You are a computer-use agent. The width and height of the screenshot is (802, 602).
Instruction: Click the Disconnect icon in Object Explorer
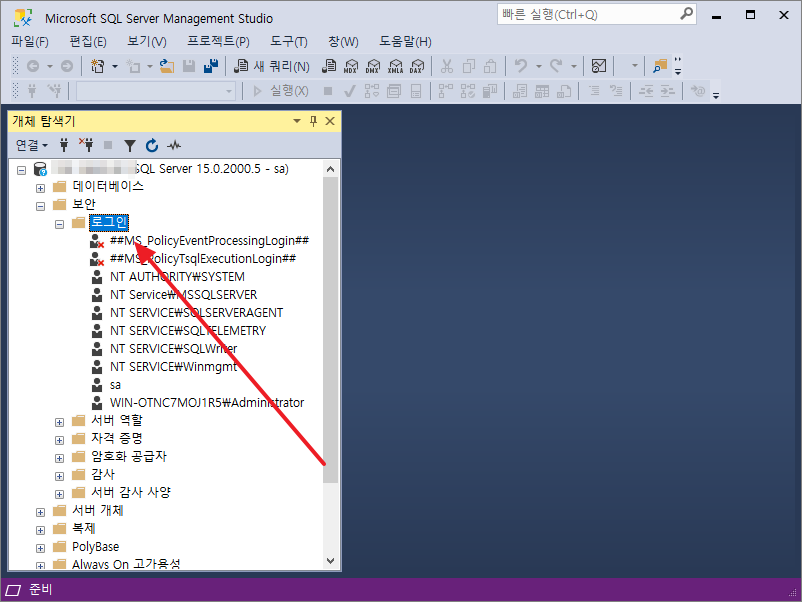click(86, 146)
